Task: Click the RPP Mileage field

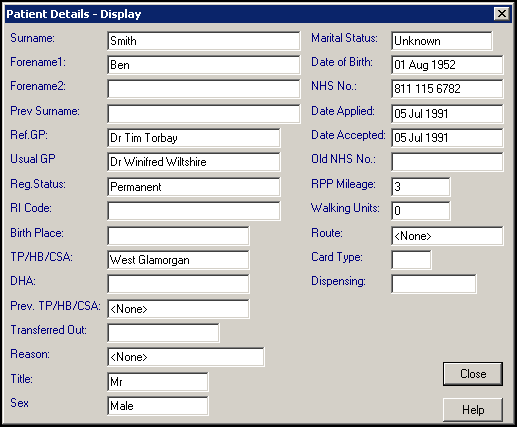Action: [421, 187]
